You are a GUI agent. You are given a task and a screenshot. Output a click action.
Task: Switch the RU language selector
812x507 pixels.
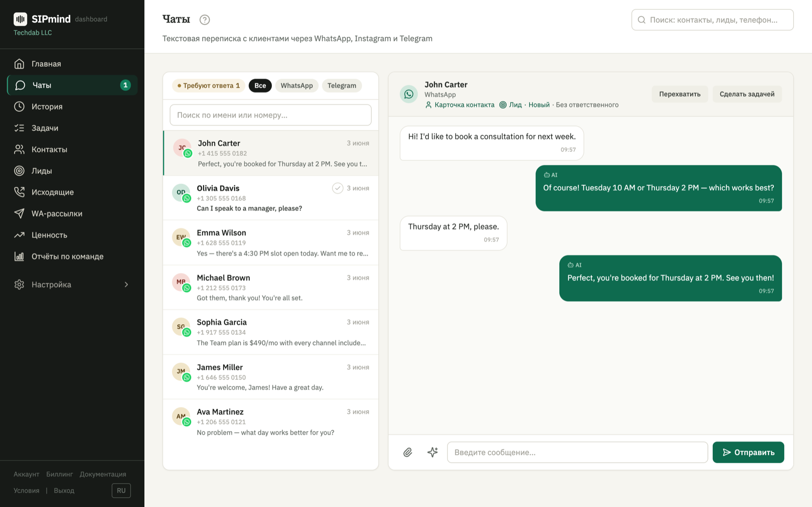point(121,490)
